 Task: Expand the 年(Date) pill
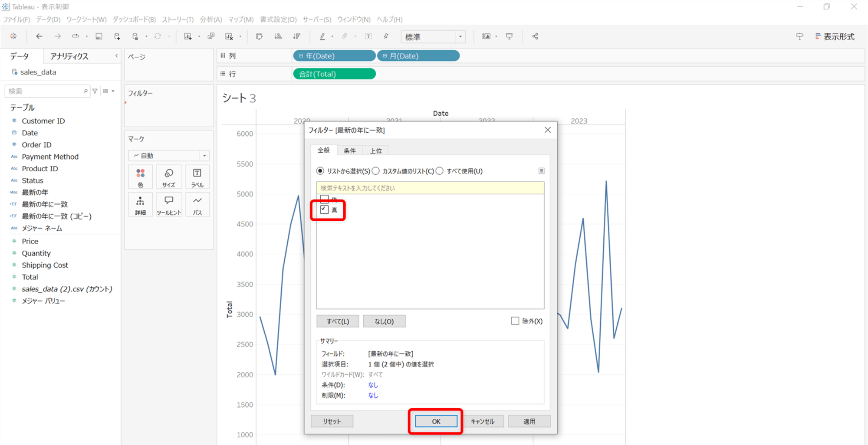(301, 56)
